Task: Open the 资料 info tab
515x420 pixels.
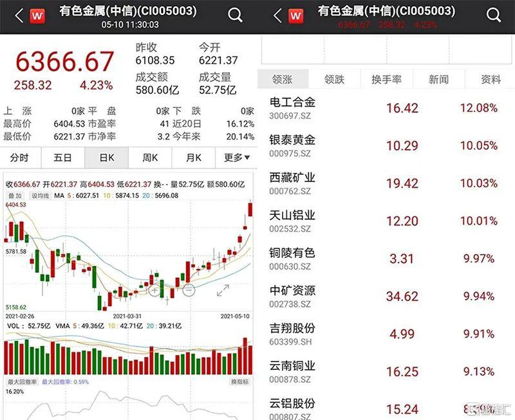Action: click(491, 79)
